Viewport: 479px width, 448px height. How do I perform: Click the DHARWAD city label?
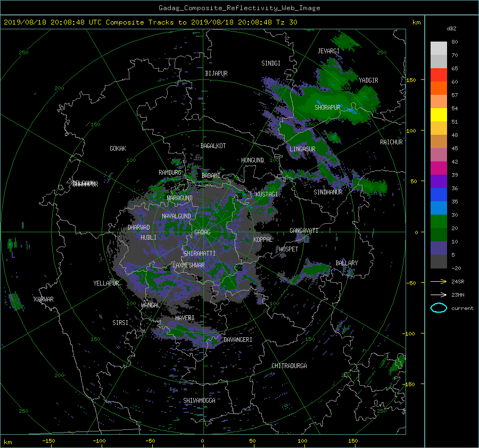pyautogui.click(x=138, y=227)
